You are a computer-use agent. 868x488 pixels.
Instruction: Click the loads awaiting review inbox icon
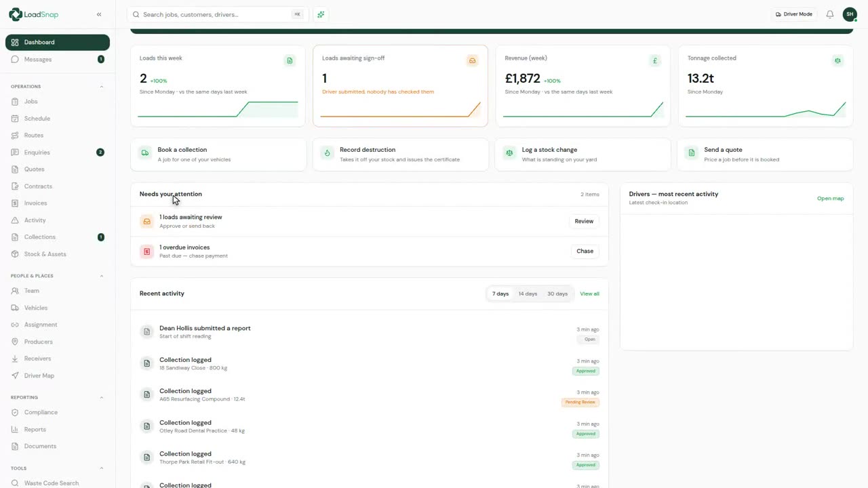[x=146, y=222]
